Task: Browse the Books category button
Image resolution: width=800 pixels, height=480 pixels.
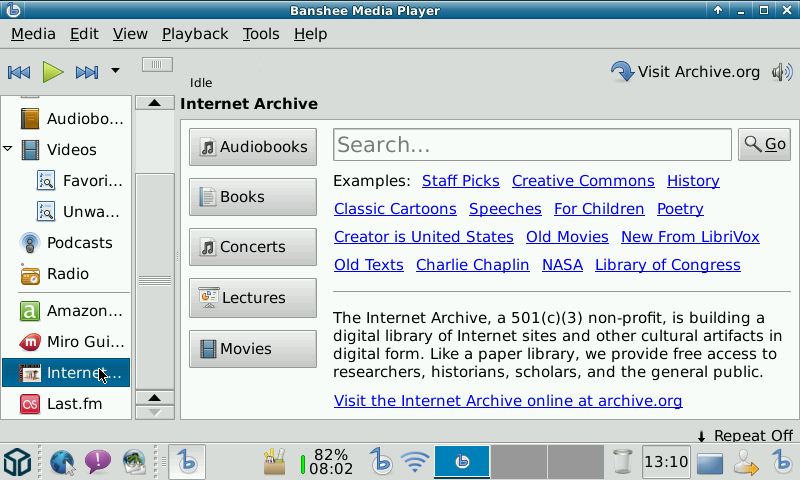Action: tap(253, 197)
